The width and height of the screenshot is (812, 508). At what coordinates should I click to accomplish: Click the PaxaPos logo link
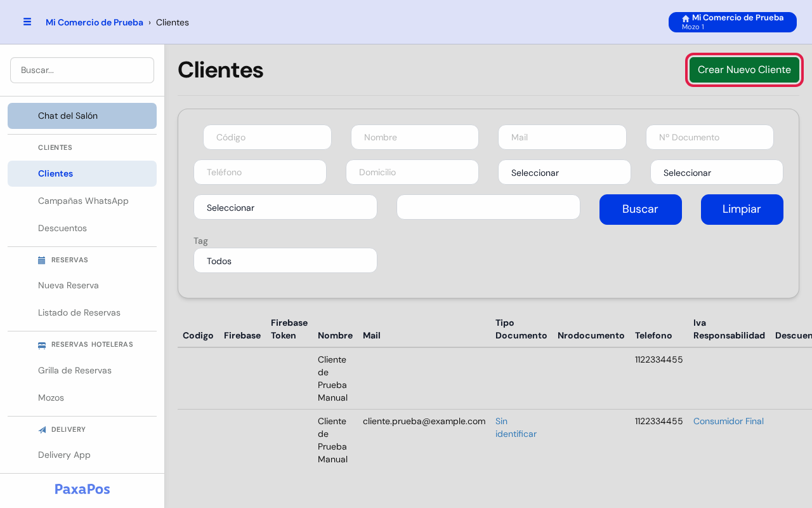(82, 489)
